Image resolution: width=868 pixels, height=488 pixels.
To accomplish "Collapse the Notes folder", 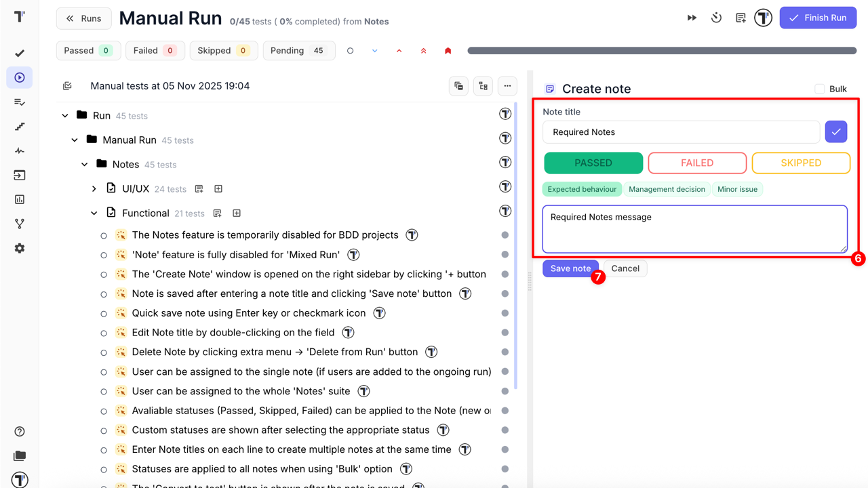I will click(85, 165).
